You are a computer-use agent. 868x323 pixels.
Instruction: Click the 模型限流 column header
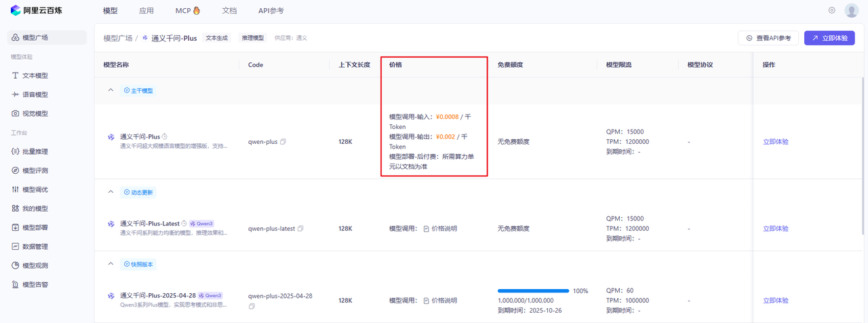(619, 64)
